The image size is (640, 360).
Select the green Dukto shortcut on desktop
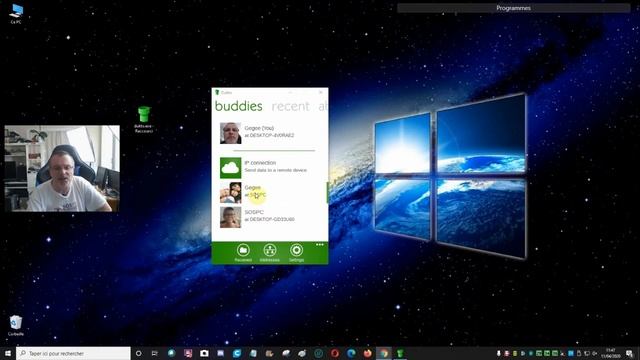point(144,119)
